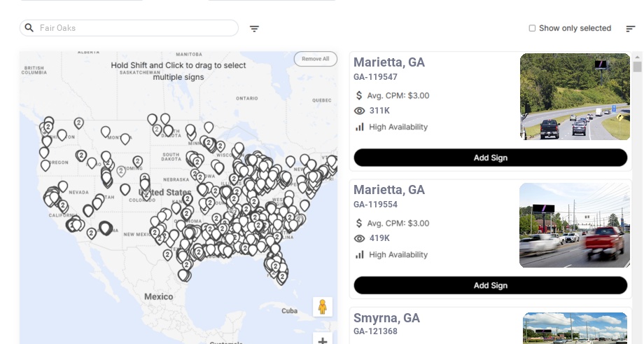This screenshot has width=644, height=344.
Task: Toggle the Show only selected checkbox
Action: click(x=532, y=29)
